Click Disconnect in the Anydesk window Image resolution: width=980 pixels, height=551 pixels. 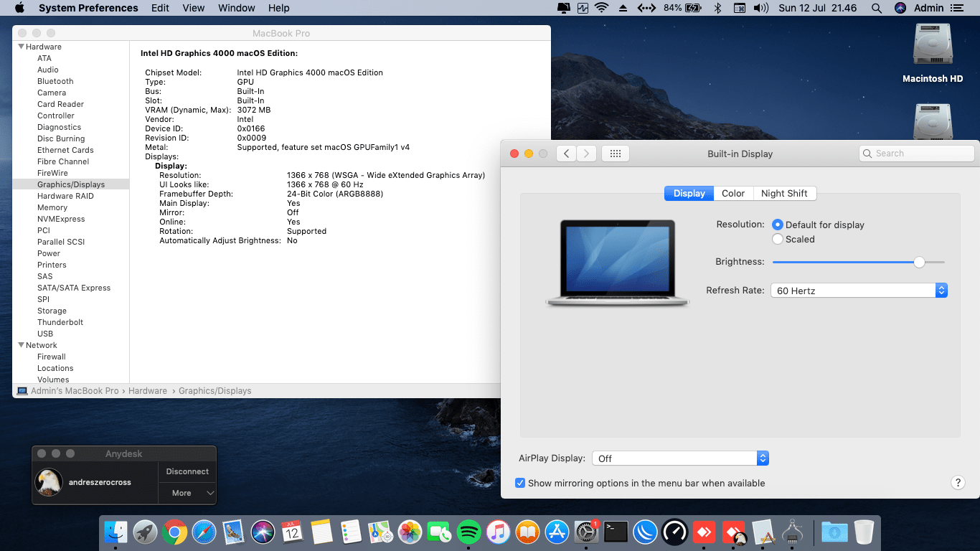pos(187,471)
